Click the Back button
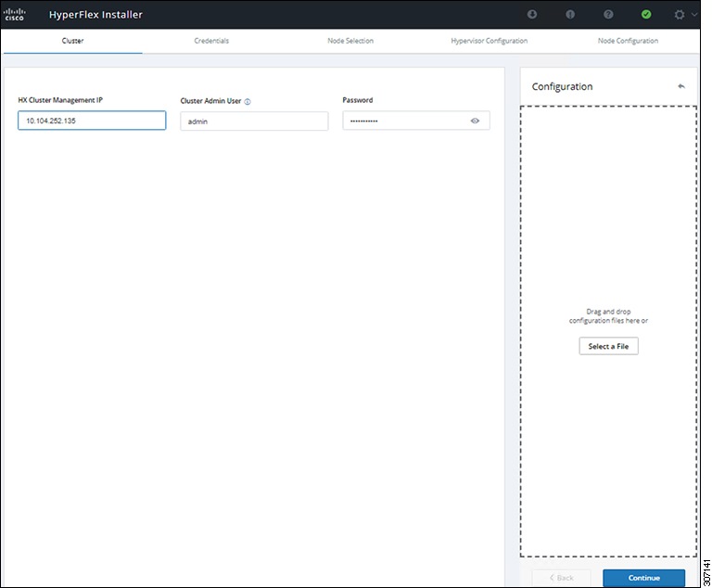This screenshot has height=588, width=712. (x=561, y=578)
